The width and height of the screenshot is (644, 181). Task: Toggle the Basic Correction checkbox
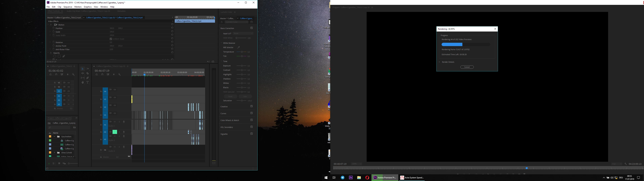[252, 28]
